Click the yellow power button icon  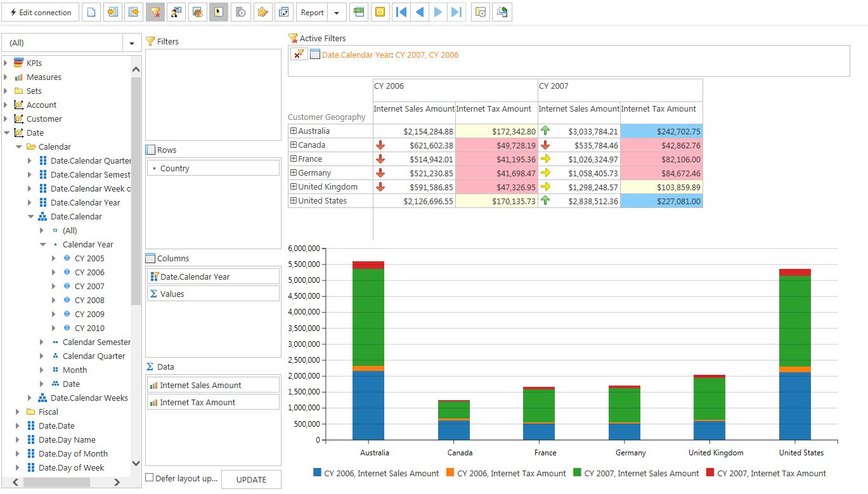point(380,11)
